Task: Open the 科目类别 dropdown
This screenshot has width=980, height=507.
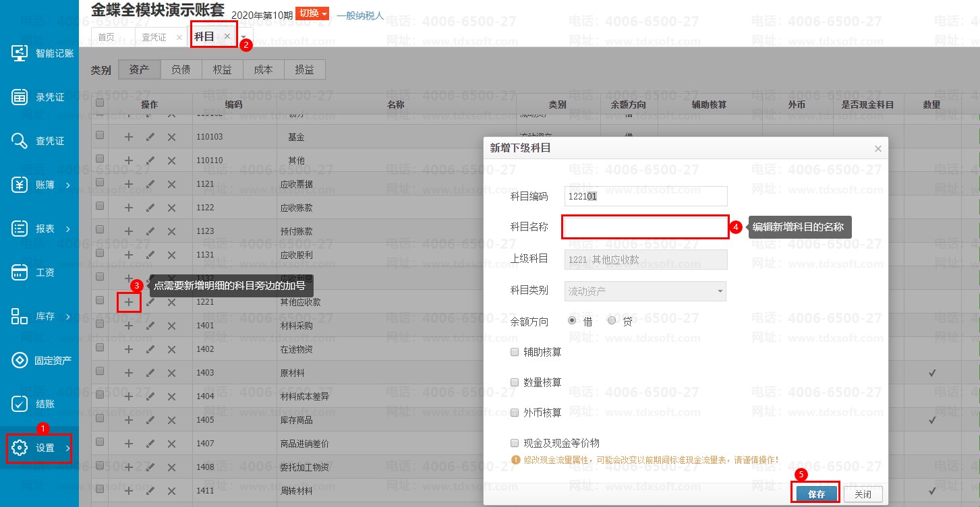Action: [x=646, y=291]
